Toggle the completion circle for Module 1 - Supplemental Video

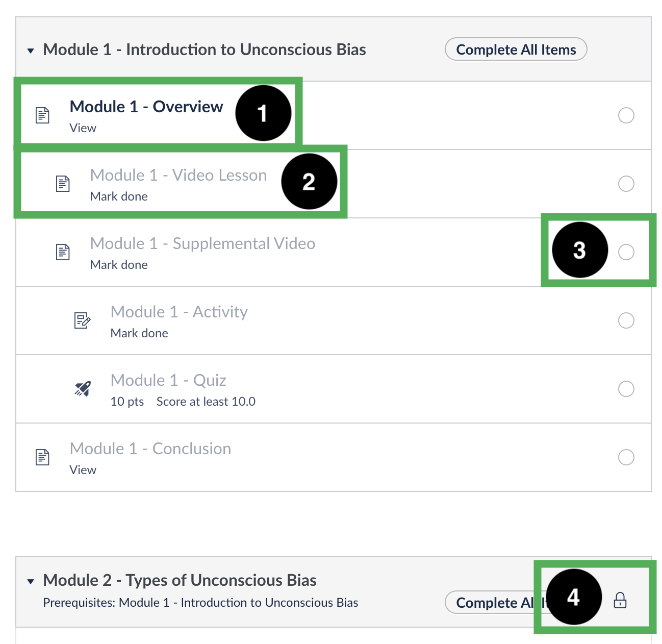point(626,252)
